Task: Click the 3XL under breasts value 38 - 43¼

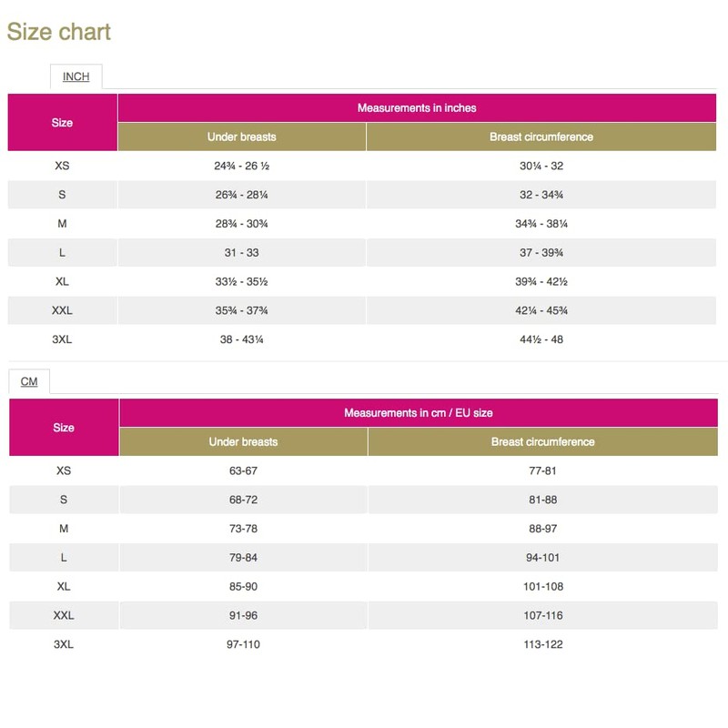Action: (240, 337)
